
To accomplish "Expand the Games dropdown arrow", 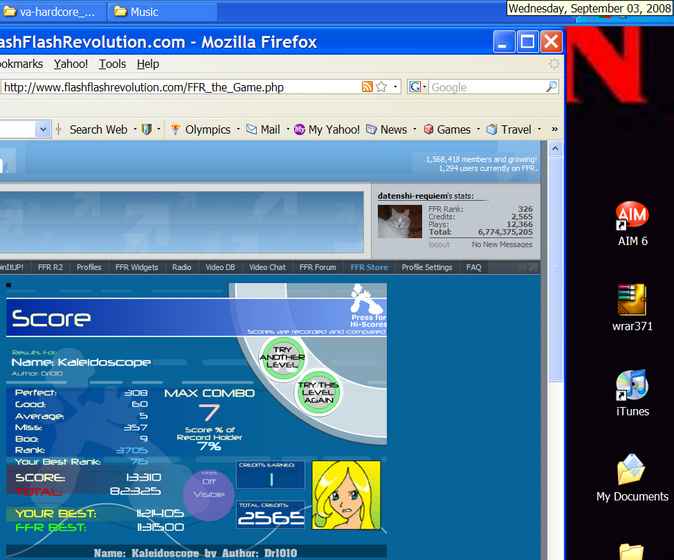I will [478, 129].
